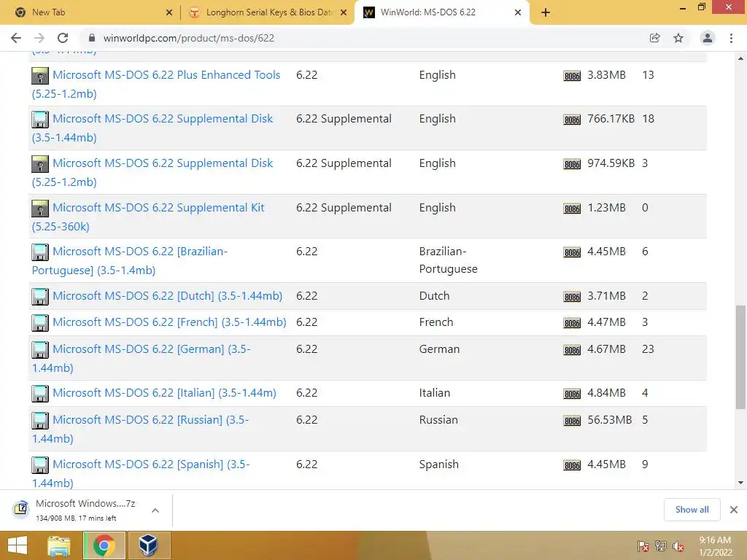
Task: Open File Explorer from the taskbar
Action: 58,545
